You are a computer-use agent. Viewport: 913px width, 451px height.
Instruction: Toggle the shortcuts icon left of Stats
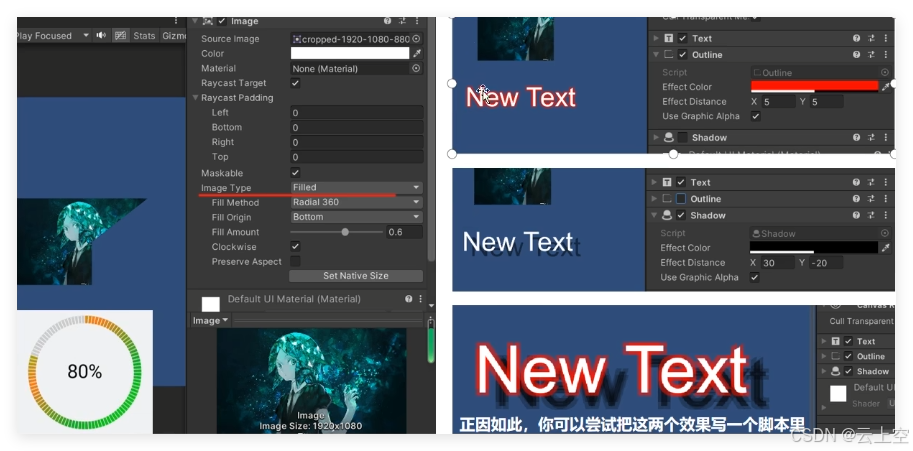(121, 35)
